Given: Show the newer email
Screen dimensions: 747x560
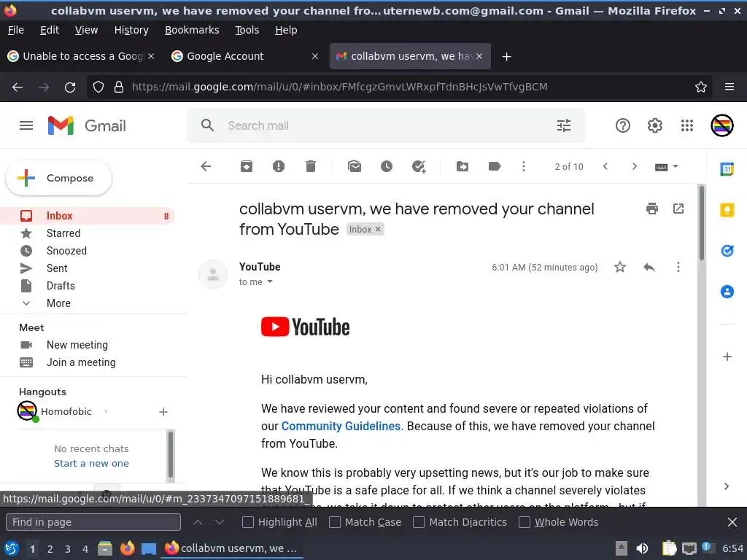Looking at the screenshot, I should [x=605, y=166].
